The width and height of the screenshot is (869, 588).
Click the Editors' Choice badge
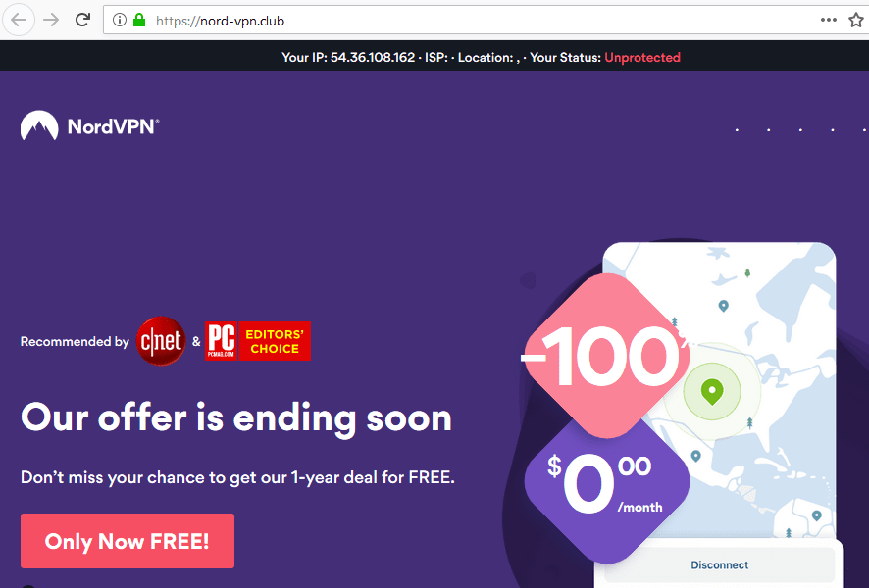(x=275, y=341)
